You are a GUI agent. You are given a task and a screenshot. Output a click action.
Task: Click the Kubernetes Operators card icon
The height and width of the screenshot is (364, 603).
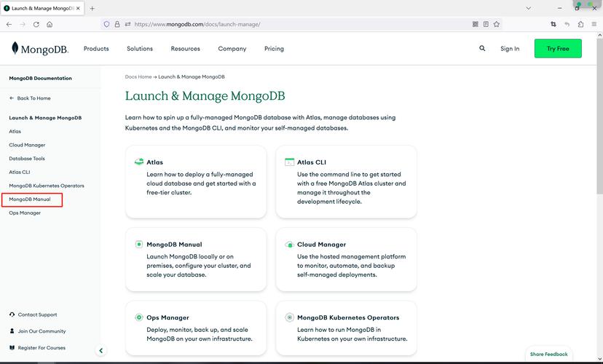point(289,317)
